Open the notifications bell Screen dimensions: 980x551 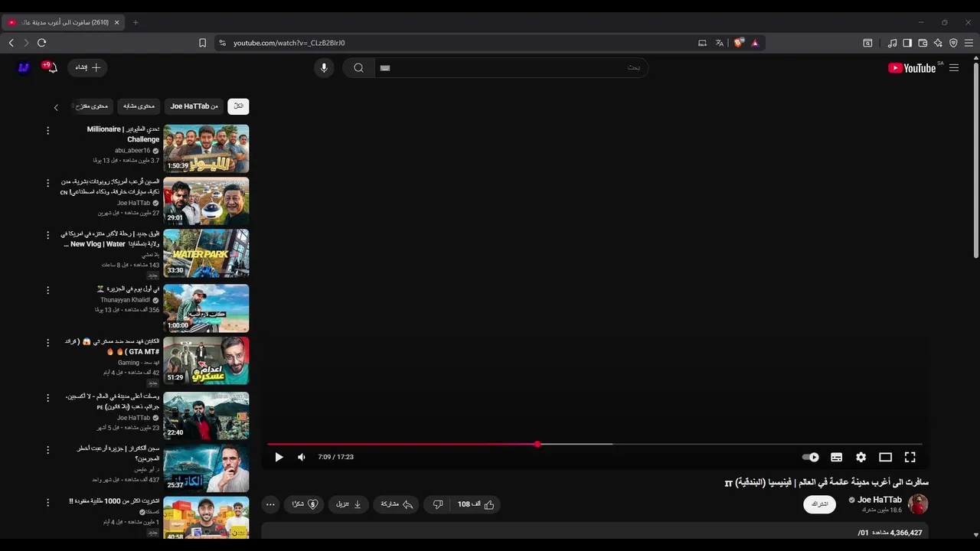(x=51, y=67)
